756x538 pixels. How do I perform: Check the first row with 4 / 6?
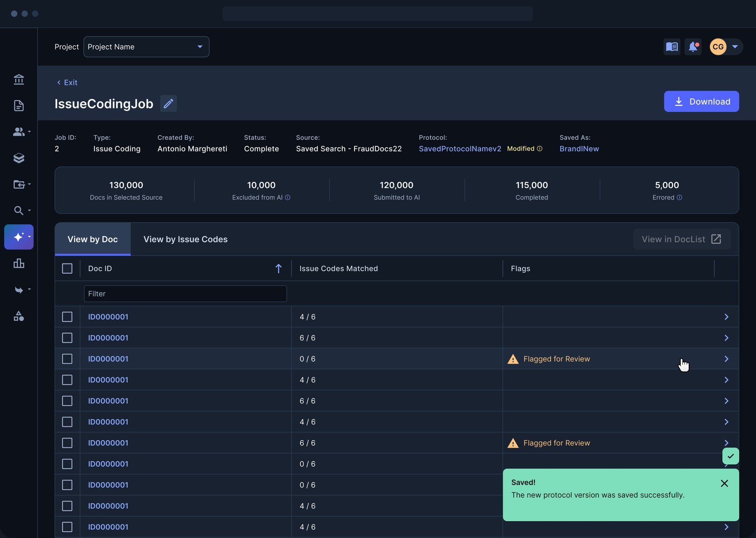(67, 317)
